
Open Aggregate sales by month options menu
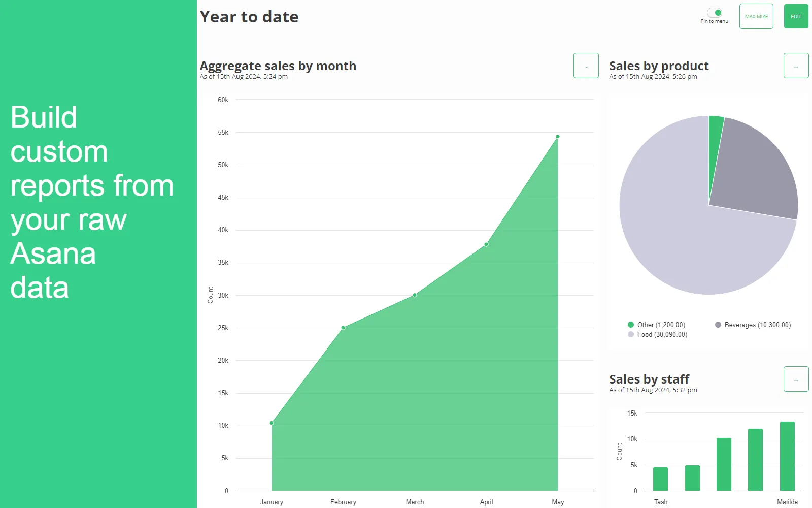(586, 66)
